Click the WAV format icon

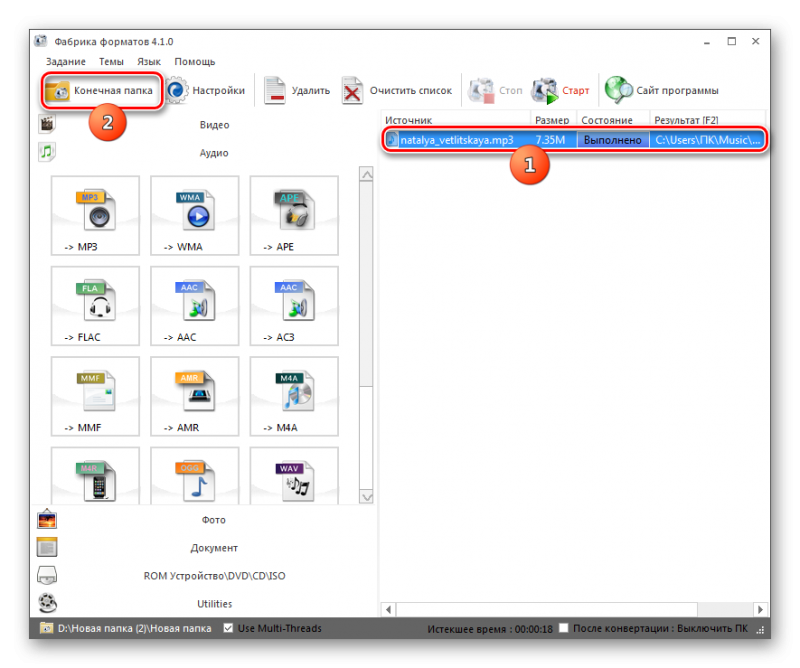pyautogui.click(x=294, y=478)
